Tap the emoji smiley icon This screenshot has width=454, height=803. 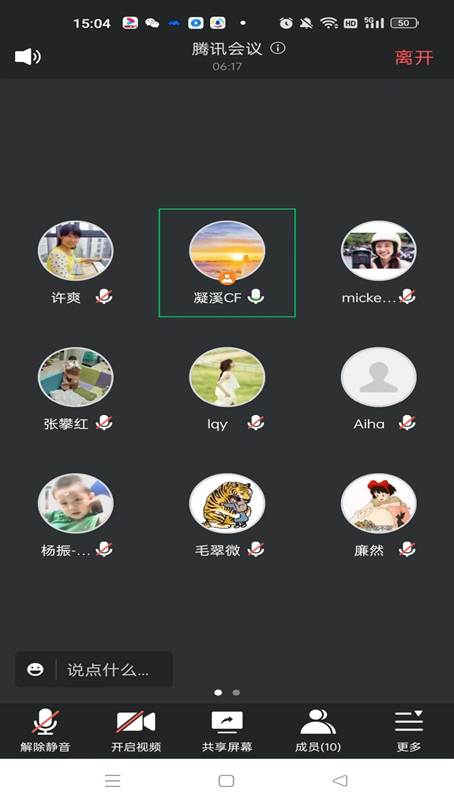tap(35, 669)
